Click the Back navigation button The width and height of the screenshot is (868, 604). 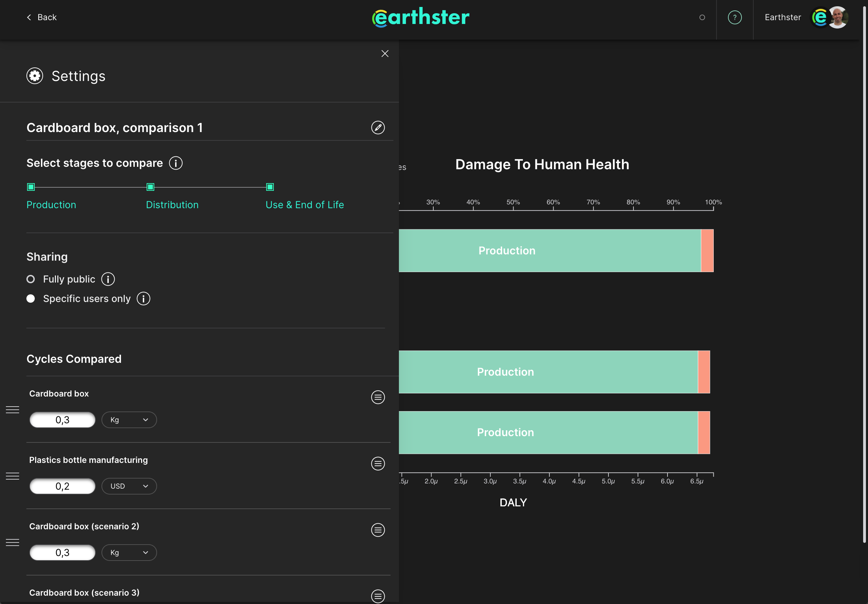point(42,17)
